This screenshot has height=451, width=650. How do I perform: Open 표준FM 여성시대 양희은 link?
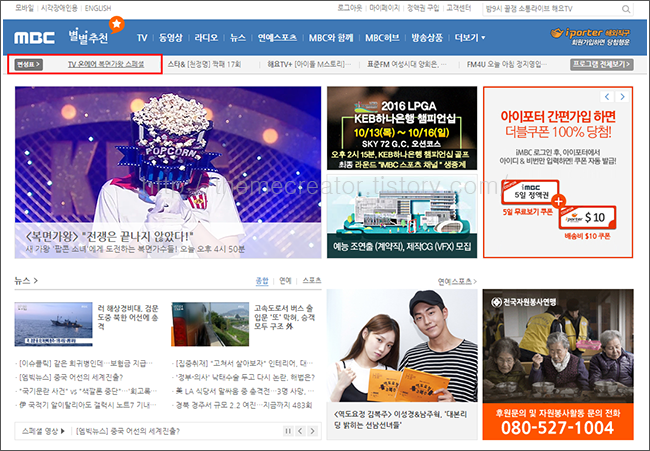407,64
